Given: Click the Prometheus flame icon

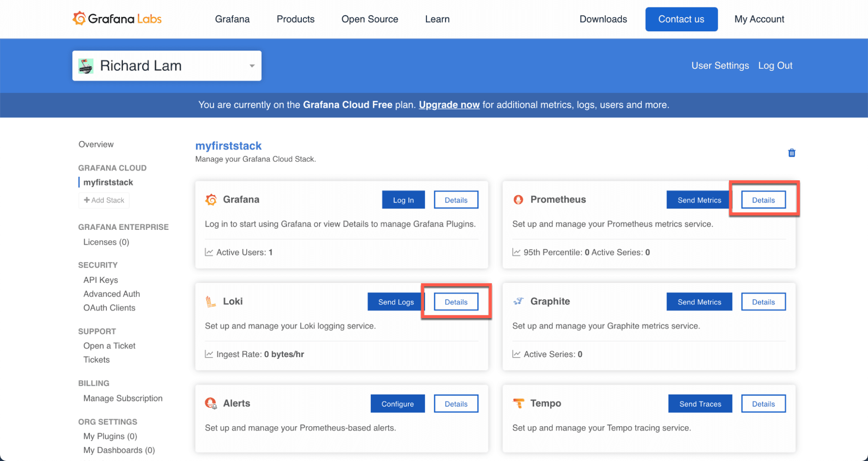Looking at the screenshot, I should [518, 199].
